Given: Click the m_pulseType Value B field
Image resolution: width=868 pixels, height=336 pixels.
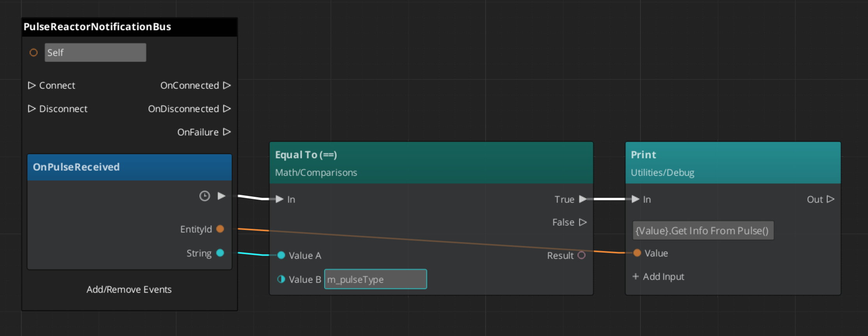Looking at the screenshot, I should (x=375, y=279).
